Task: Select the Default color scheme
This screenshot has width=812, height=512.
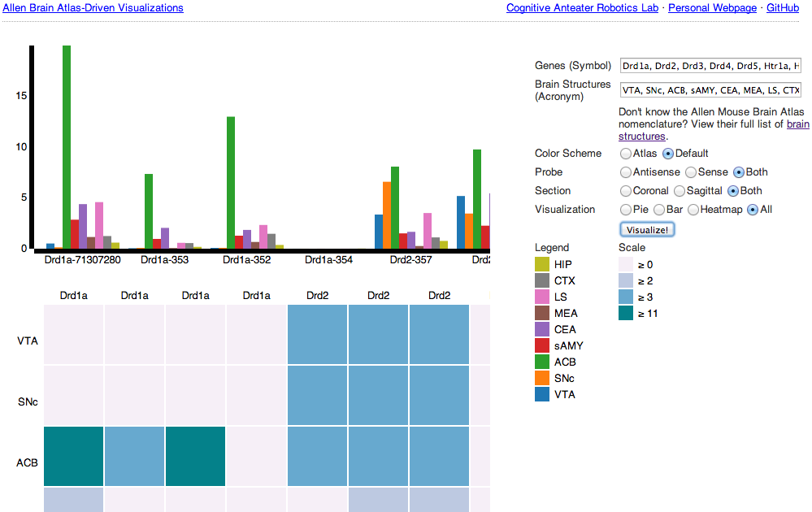Action: (668, 154)
